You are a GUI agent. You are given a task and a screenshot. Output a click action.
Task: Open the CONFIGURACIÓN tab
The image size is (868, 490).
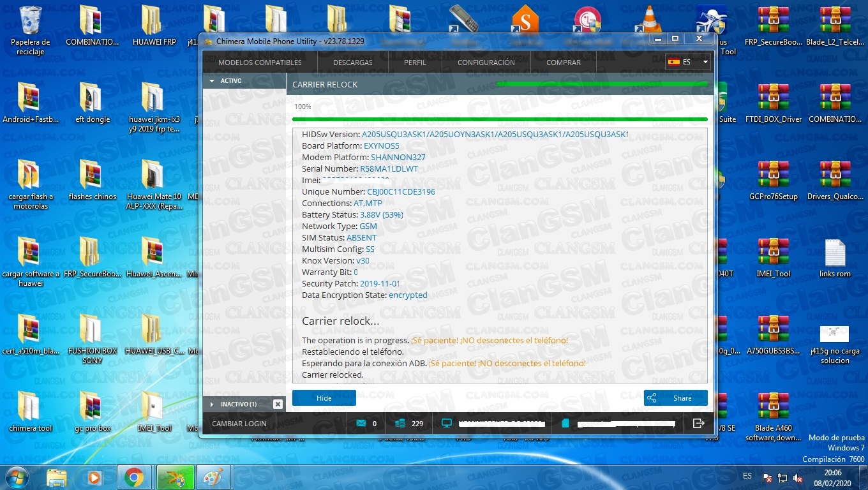click(486, 63)
